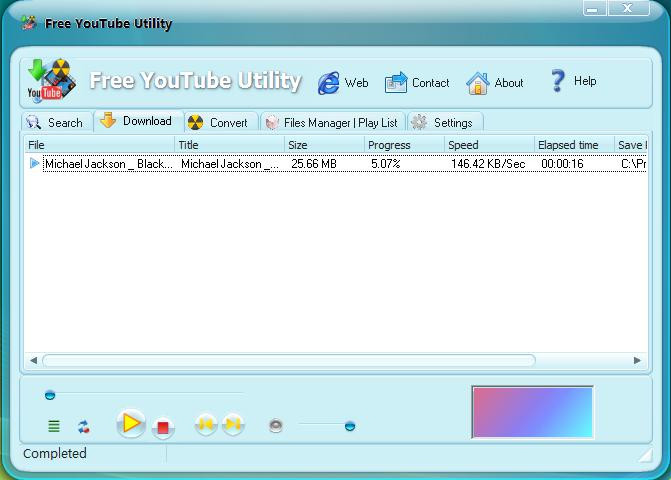Click the Elapsed time column header
The image size is (671, 480).
pos(574,145)
